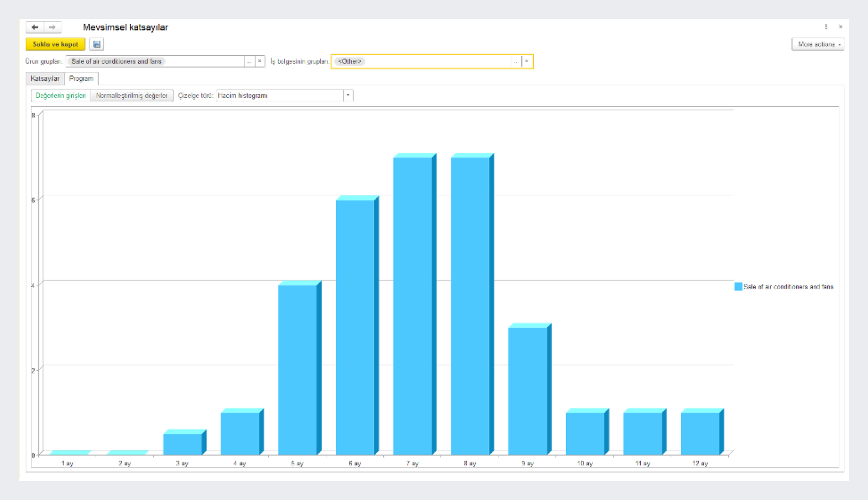Click the legend's blue color square
This screenshot has width=868, height=500.
(x=738, y=286)
